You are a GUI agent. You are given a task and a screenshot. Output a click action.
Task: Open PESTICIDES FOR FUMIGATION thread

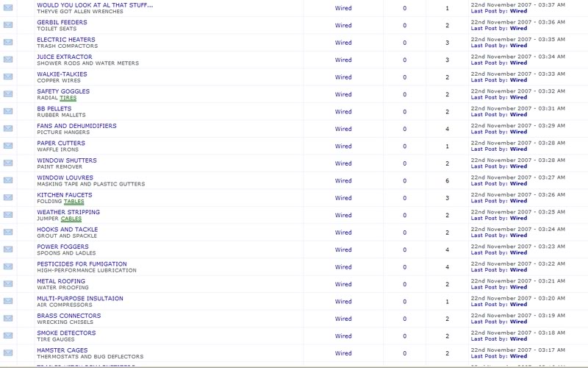82,264
